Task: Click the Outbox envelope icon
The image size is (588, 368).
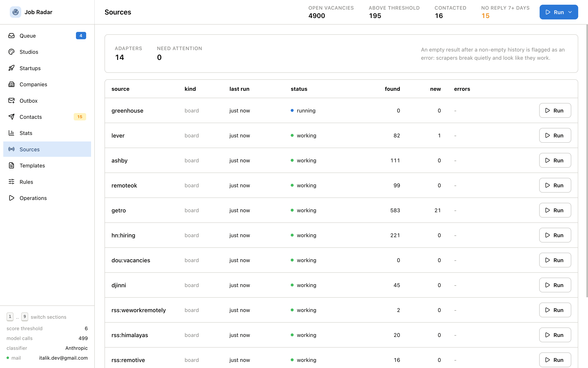Action: (11, 101)
